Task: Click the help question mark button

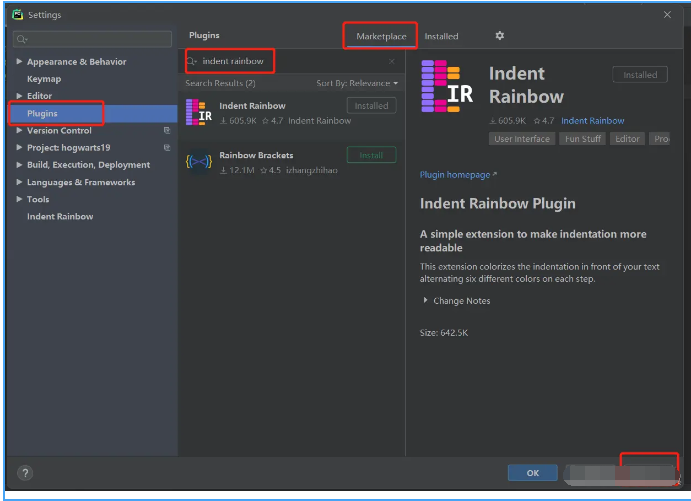Action: click(x=25, y=473)
